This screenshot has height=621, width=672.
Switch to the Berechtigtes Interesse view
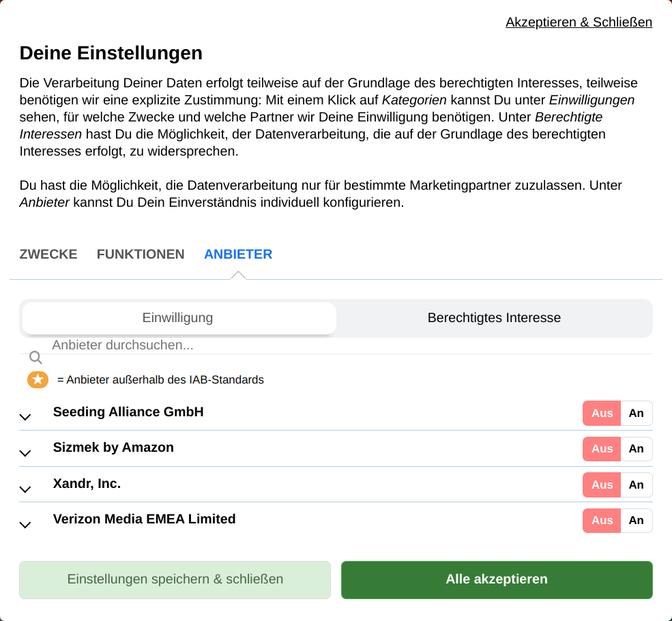[x=494, y=317]
